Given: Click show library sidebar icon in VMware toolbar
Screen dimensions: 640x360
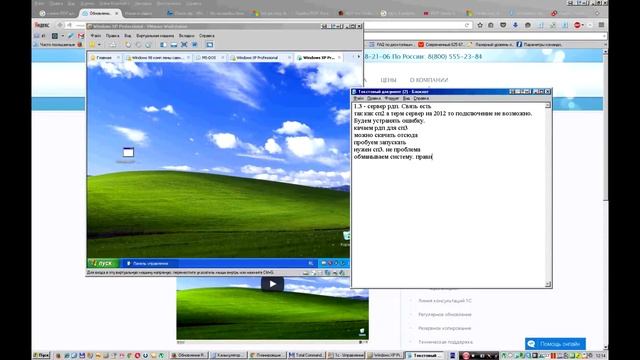Looking at the screenshot, I should (x=163, y=44).
